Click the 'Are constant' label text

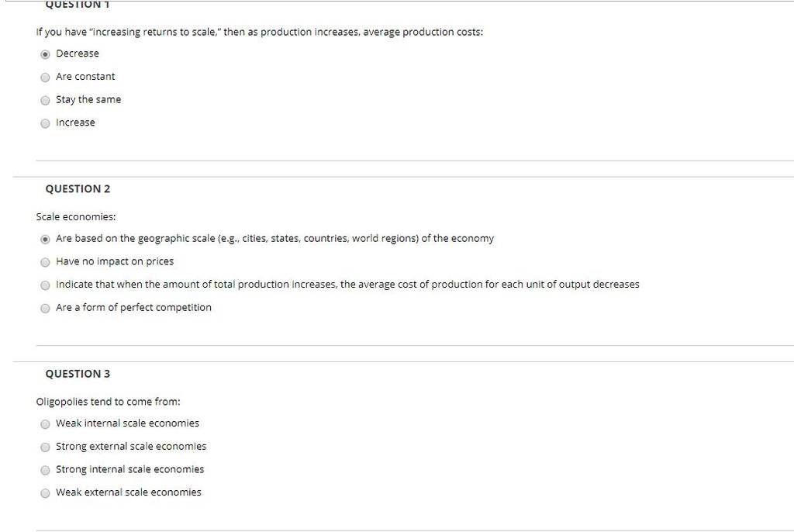click(85, 77)
